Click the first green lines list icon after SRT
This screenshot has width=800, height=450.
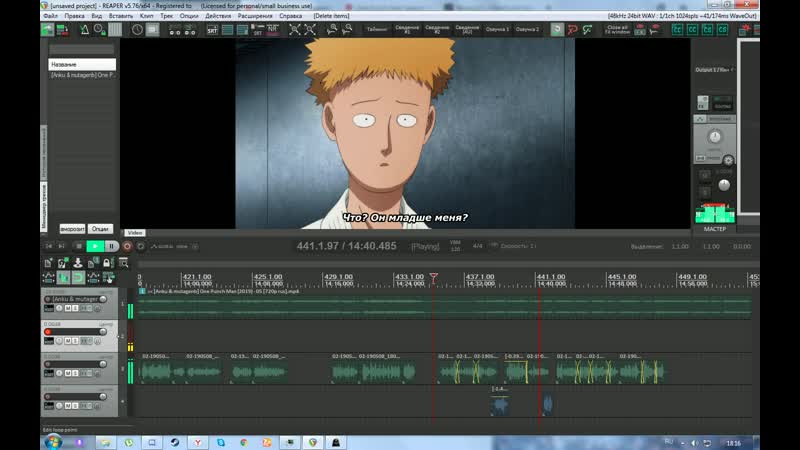click(x=228, y=30)
